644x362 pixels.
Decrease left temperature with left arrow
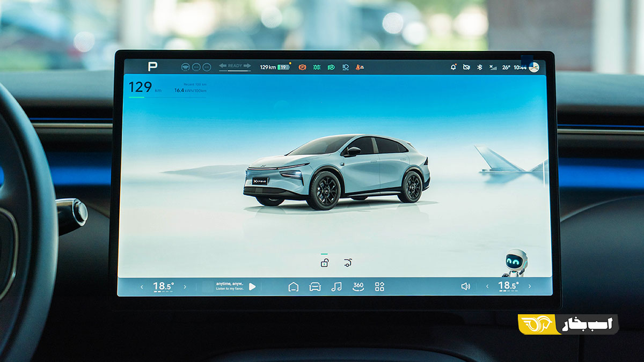point(142,287)
